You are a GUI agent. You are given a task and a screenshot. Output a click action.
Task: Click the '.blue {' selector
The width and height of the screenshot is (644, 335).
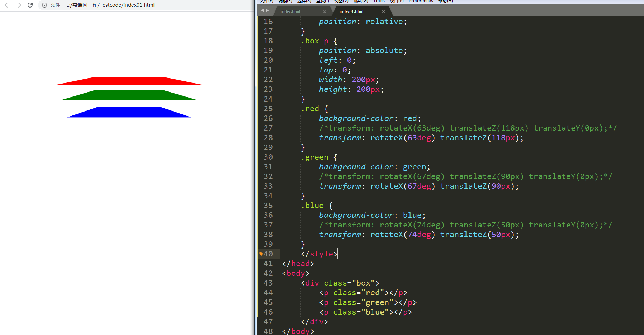pyautogui.click(x=317, y=206)
